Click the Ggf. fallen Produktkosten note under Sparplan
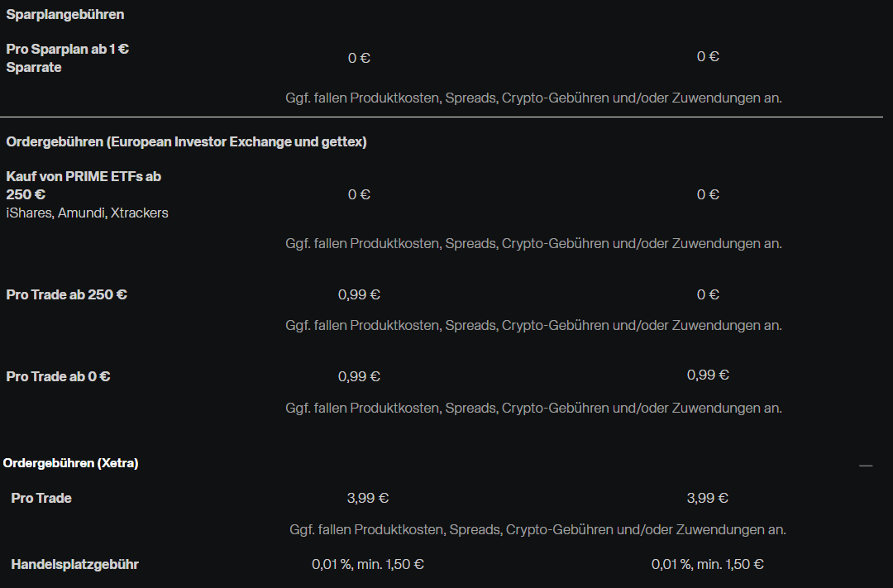893x588 pixels. (533, 98)
